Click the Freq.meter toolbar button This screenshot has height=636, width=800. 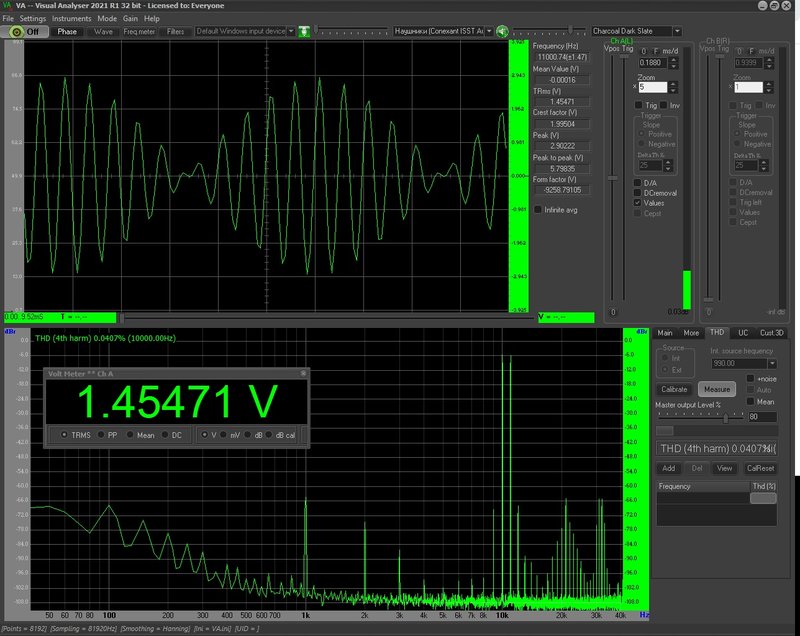(x=139, y=32)
